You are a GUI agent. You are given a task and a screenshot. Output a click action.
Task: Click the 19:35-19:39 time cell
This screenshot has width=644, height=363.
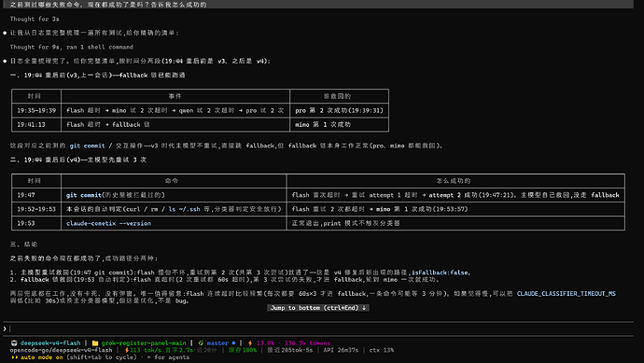pos(36,110)
